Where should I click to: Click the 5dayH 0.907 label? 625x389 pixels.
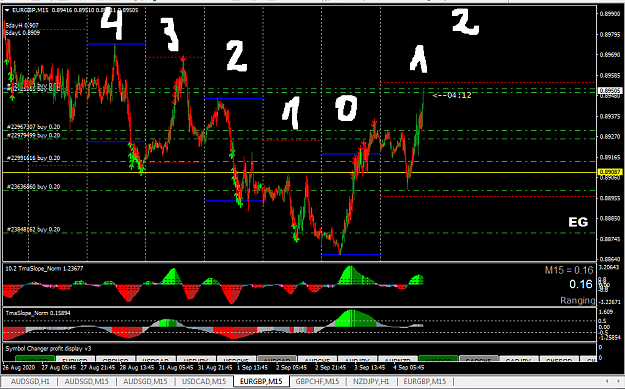[22, 26]
